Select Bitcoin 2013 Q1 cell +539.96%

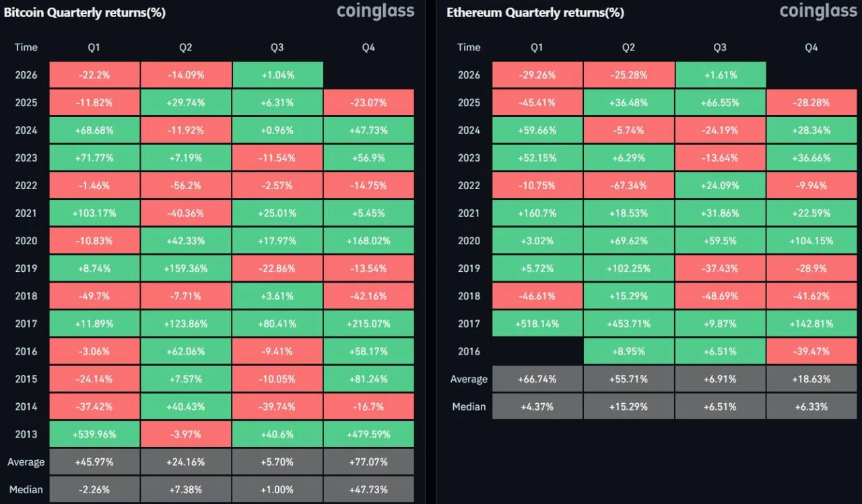[x=94, y=434]
